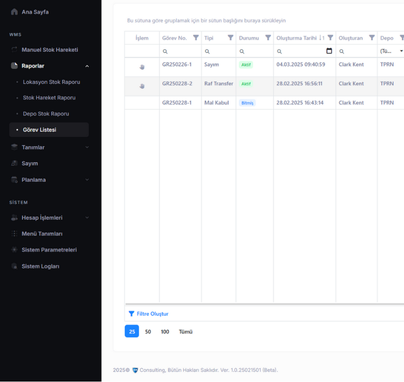Click Clark Kent in GR250226-1 row
The height and width of the screenshot is (382, 404).
coord(351,64)
